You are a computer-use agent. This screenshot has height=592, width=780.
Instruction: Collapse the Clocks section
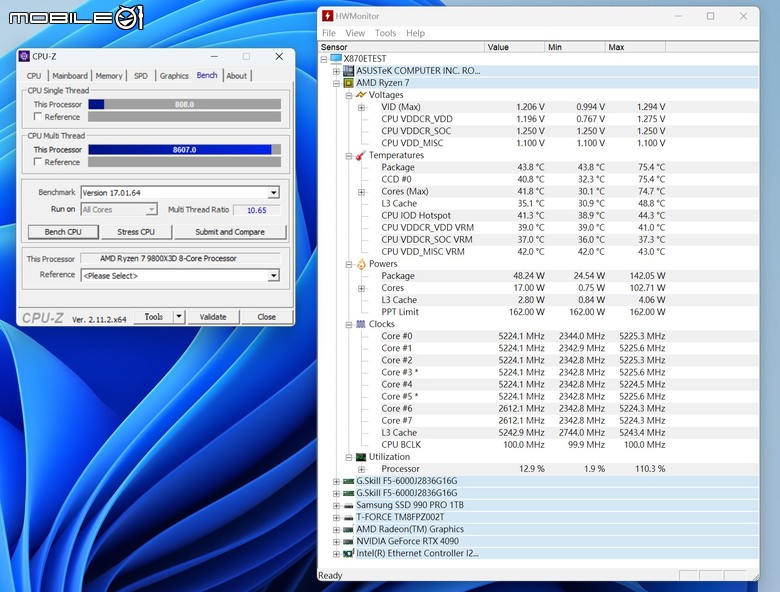349,325
